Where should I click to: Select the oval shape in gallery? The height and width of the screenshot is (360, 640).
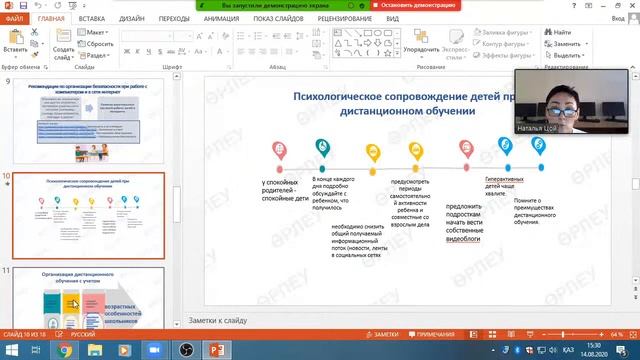[x=378, y=33]
